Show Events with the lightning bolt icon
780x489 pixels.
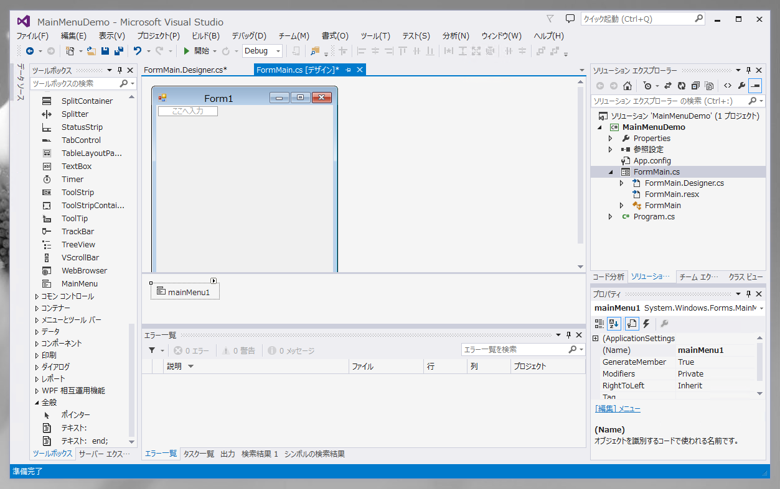click(x=646, y=324)
